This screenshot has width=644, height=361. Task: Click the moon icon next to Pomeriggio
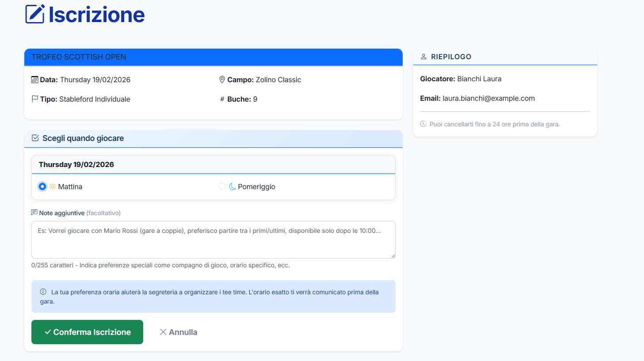click(233, 186)
